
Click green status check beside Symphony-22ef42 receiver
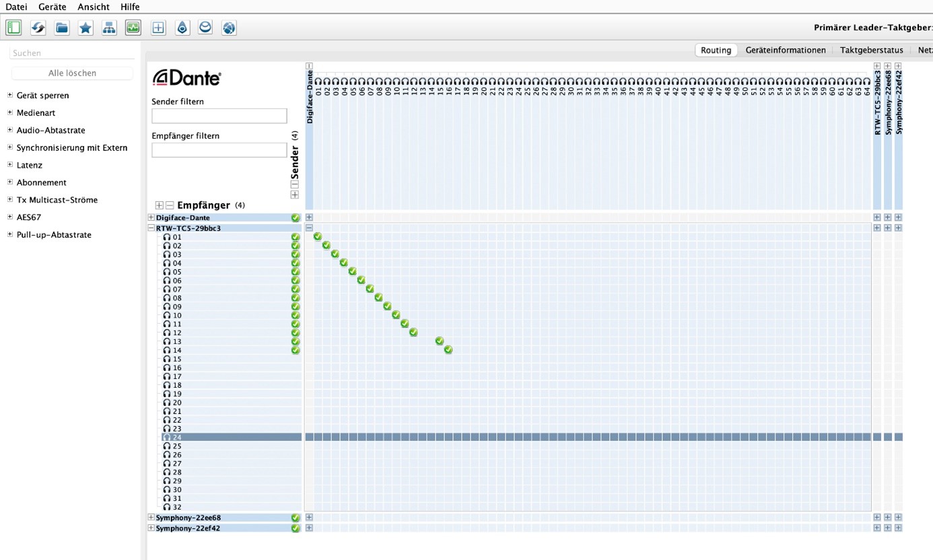click(x=296, y=528)
